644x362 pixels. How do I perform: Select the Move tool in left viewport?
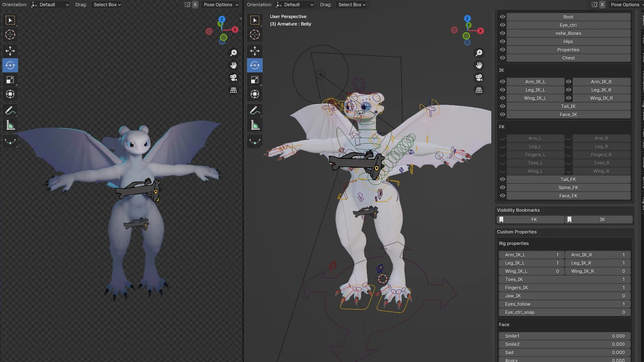click(x=10, y=51)
